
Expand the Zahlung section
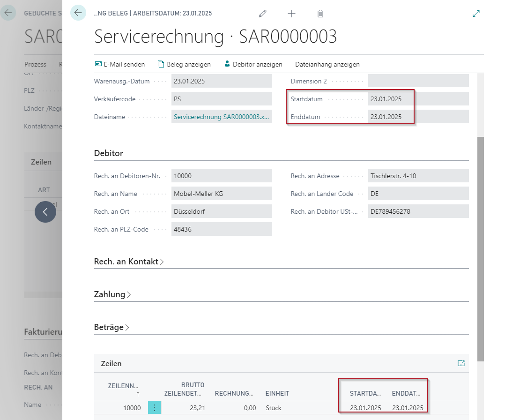click(112, 294)
